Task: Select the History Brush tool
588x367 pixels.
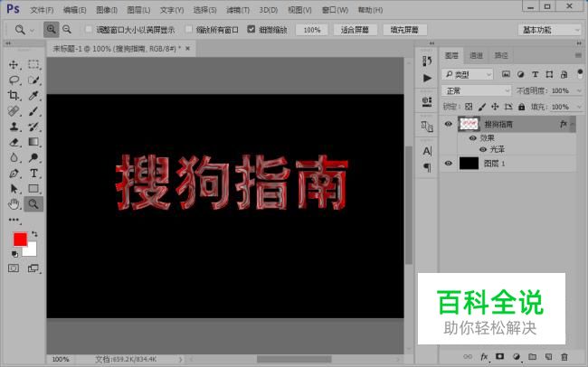Action: (33, 127)
